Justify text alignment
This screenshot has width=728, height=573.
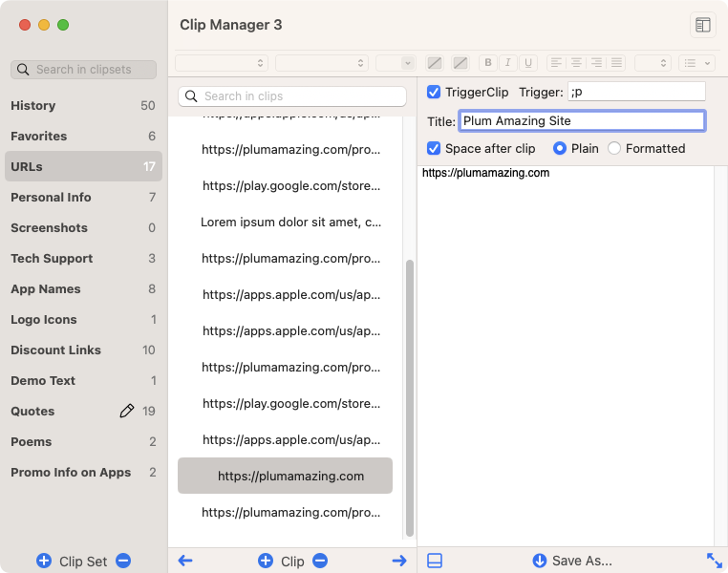click(616, 63)
